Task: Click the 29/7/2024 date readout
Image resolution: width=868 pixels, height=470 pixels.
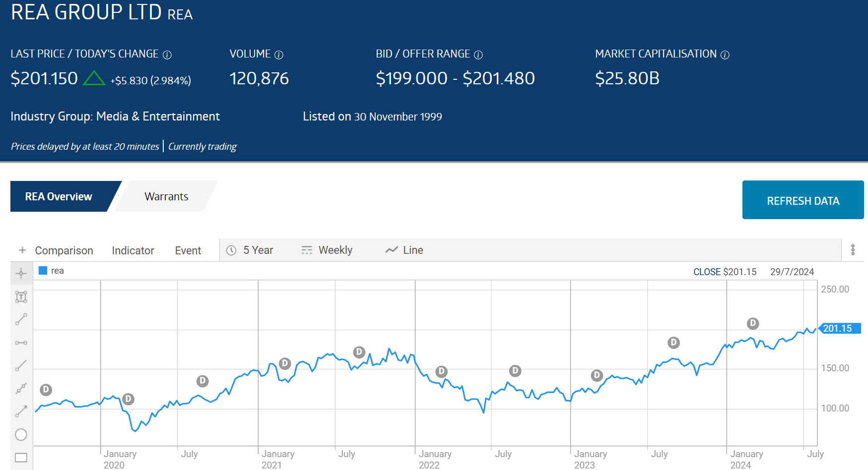Action: [x=792, y=272]
